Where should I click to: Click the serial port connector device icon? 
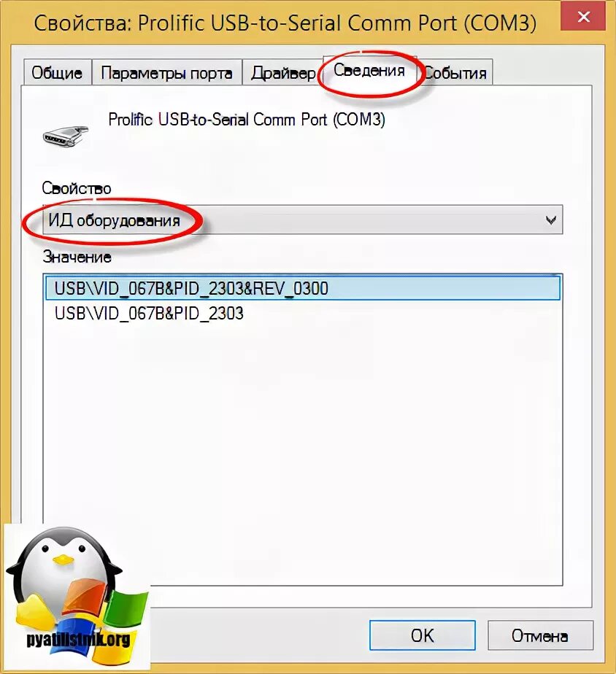click(66, 136)
